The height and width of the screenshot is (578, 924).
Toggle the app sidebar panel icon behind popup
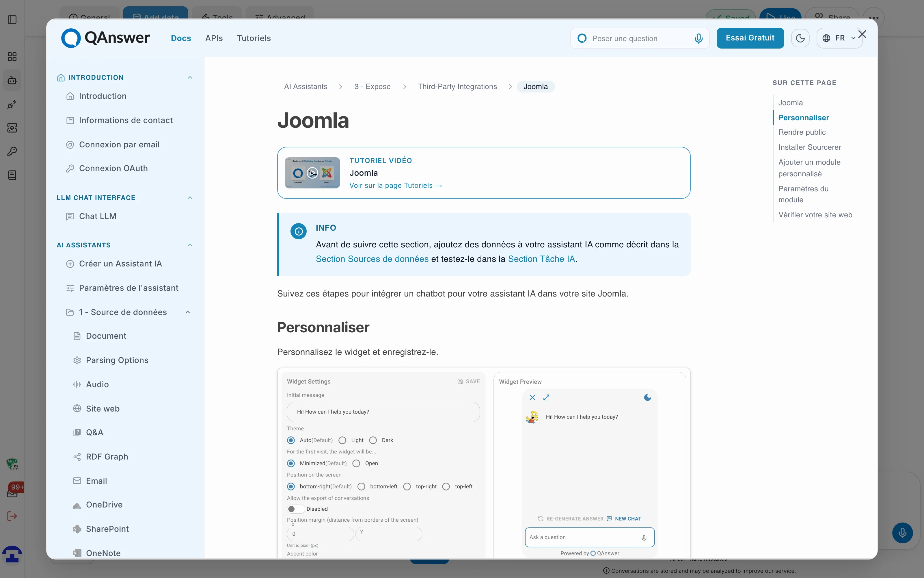pos(12,20)
